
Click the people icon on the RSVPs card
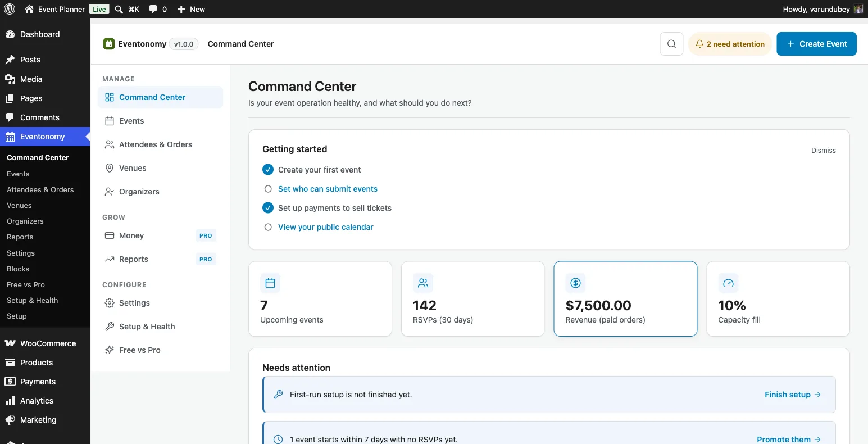click(423, 283)
